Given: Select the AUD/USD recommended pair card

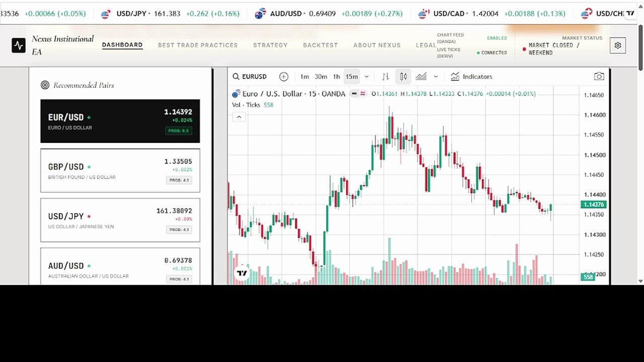Looking at the screenshot, I should 120,266.
